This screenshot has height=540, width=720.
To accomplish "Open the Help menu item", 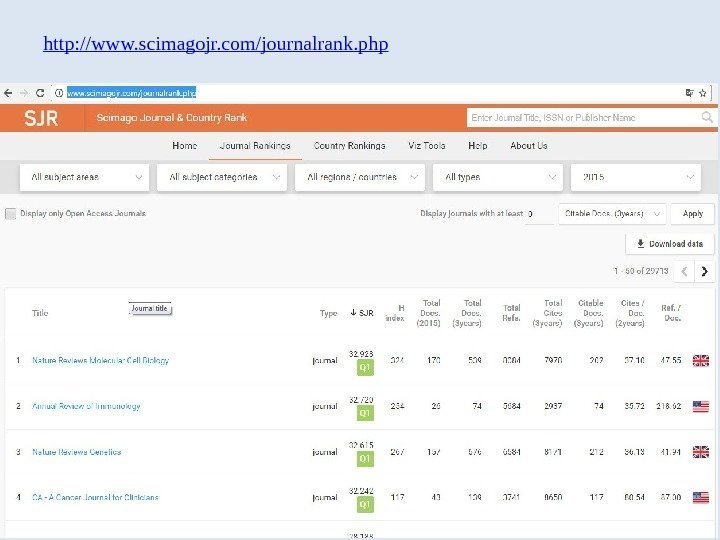I will point(478,146).
